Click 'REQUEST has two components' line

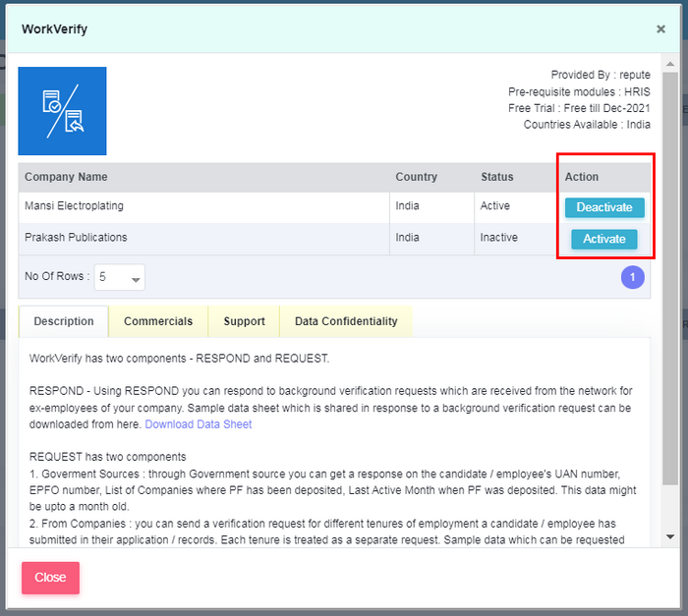[x=107, y=457]
